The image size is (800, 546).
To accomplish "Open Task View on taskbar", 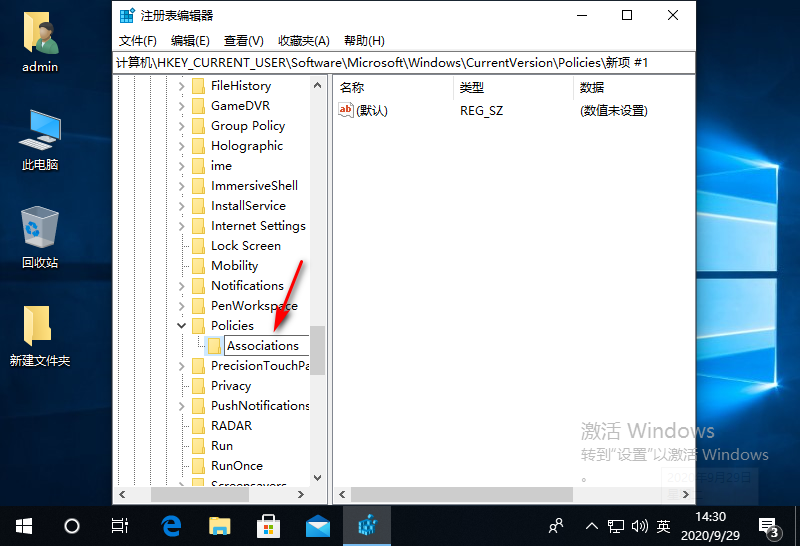I will [120, 526].
